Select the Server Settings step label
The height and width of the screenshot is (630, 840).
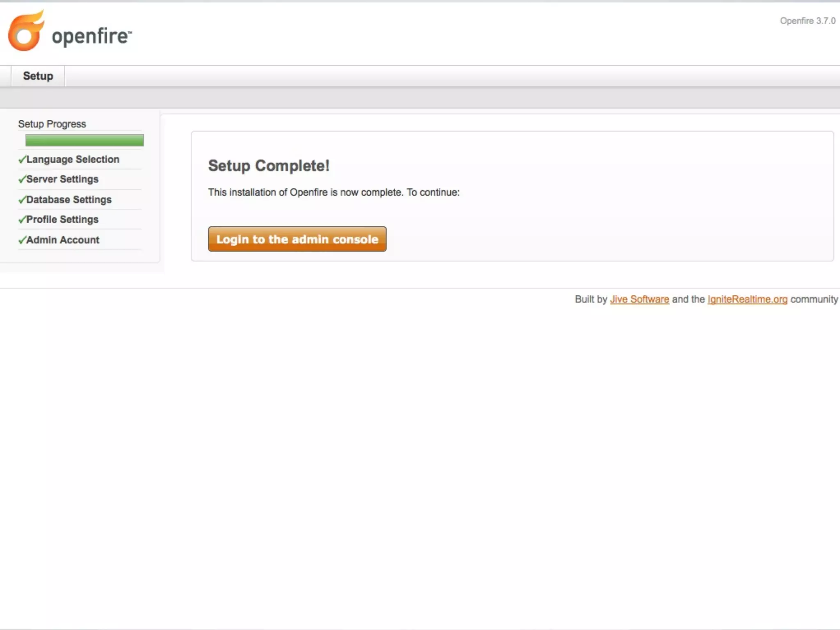coord(62,179)
